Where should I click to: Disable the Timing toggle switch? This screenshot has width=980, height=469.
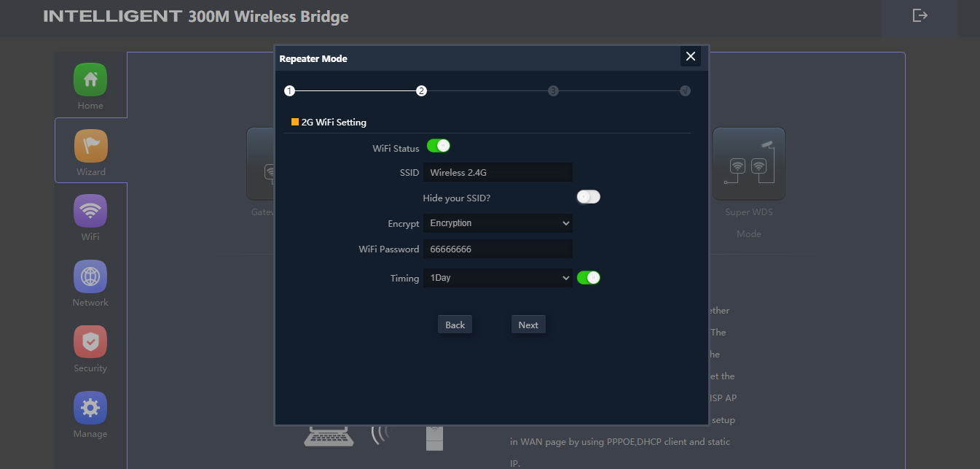[x=588, y=277]
